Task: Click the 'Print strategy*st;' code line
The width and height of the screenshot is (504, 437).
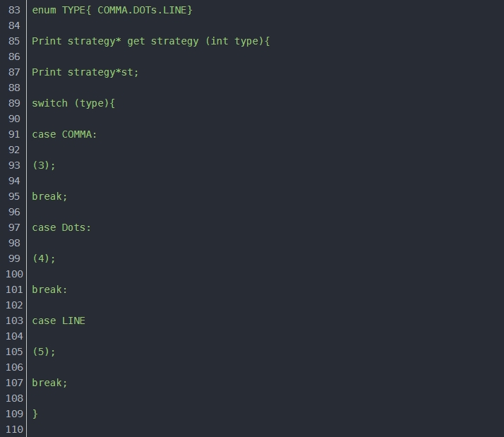Action: (85, 72)
